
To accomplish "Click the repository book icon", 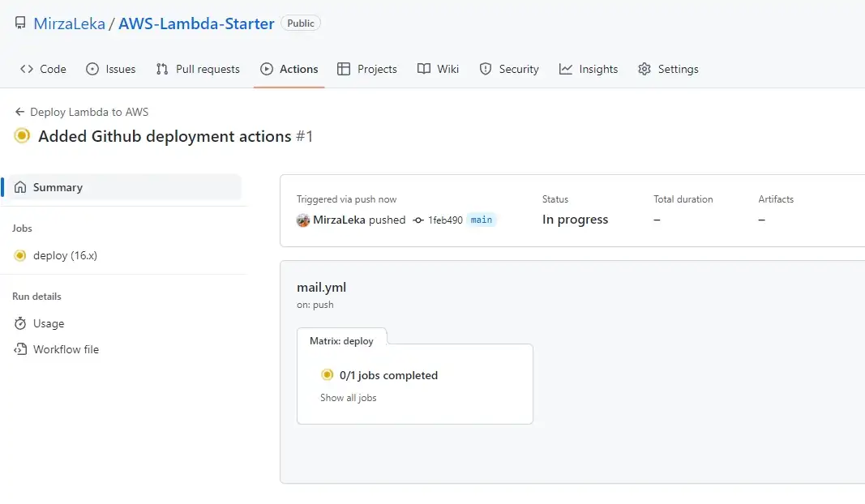I will click(20, 23).
